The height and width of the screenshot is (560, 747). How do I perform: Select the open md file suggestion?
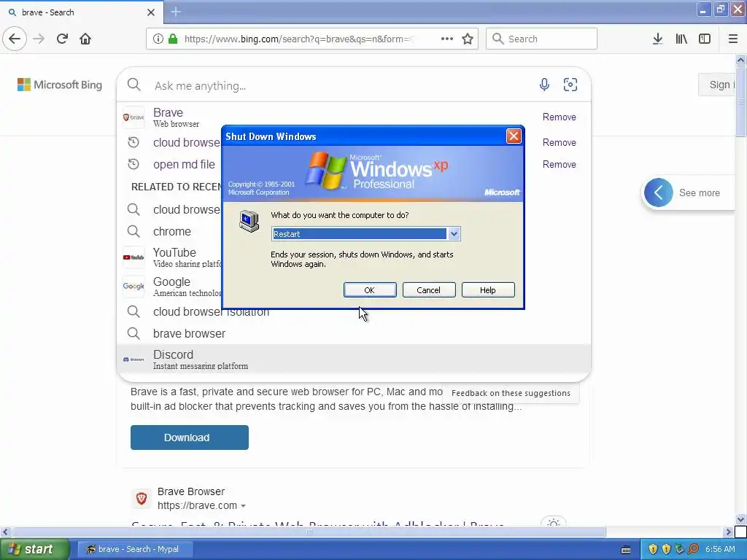tap(184, 164)
